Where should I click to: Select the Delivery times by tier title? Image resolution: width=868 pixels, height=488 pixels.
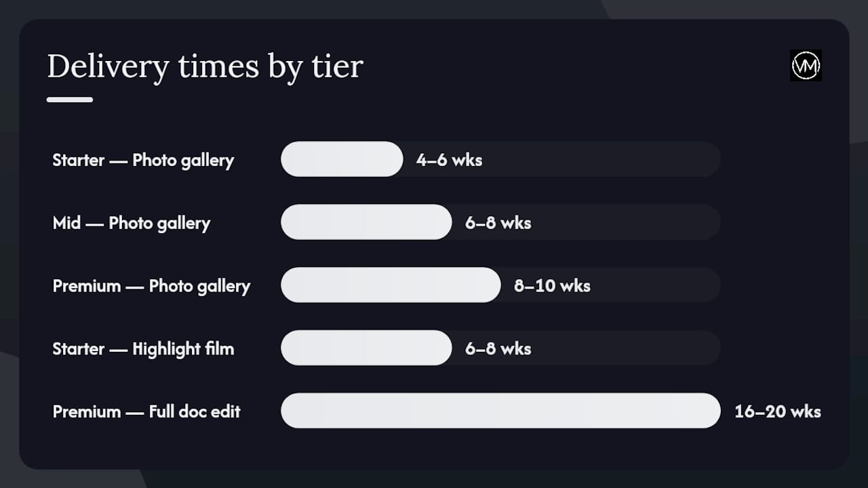coord(205,67)
